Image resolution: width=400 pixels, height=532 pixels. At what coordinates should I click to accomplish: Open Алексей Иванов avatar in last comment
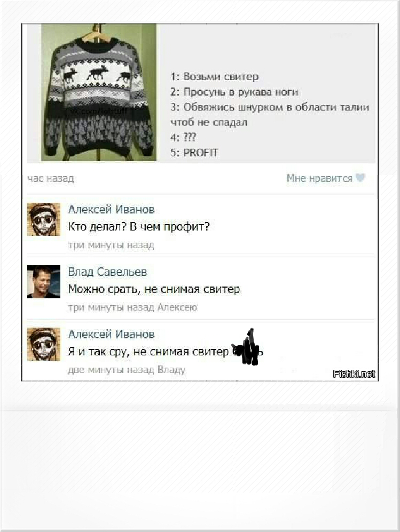(x=44, y=344)
